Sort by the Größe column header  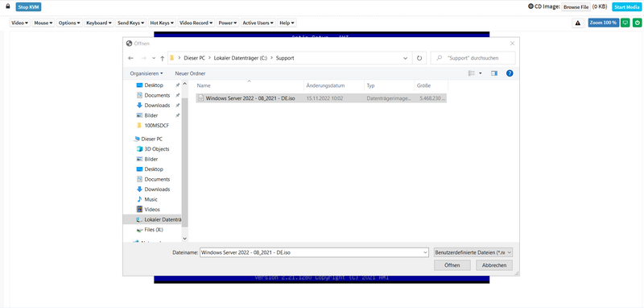(431, 85)
